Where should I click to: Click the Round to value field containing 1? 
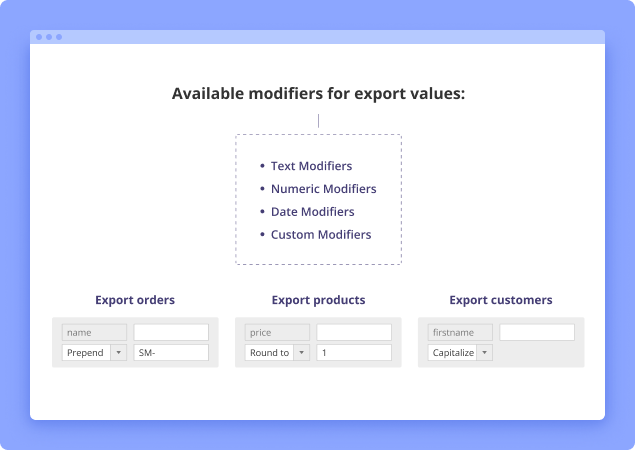[354, 352]
